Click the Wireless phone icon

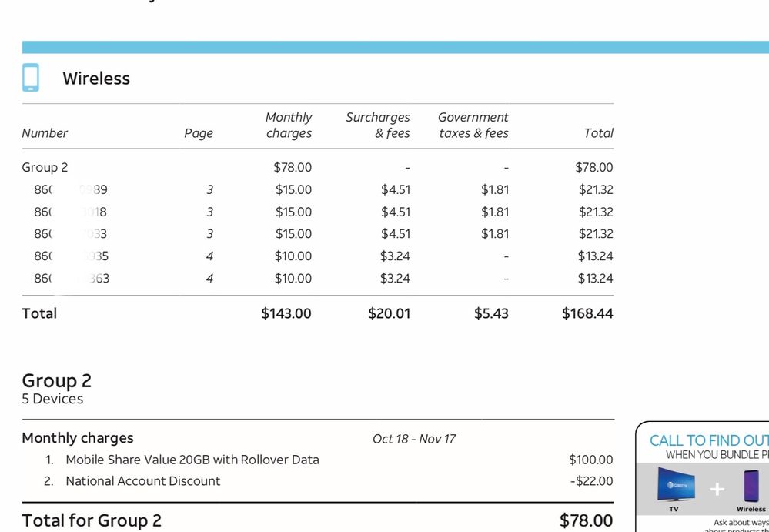tap(31, 78)
